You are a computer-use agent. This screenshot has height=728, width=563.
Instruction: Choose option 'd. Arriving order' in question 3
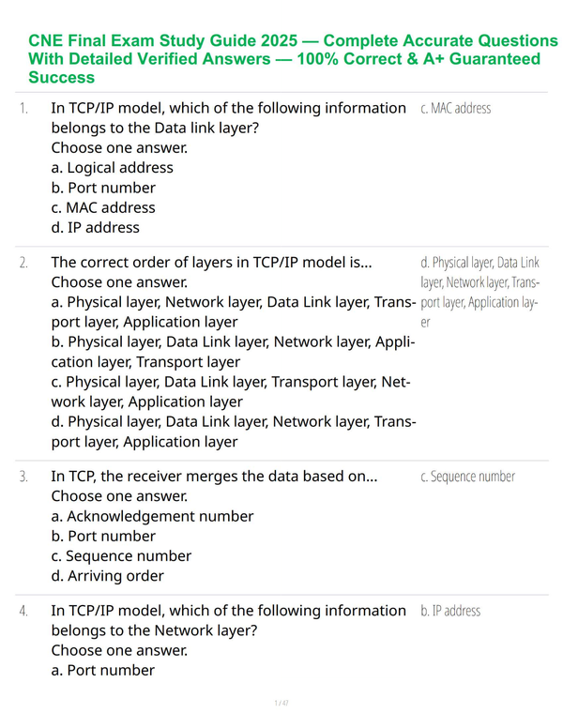[x=107, y=576]
